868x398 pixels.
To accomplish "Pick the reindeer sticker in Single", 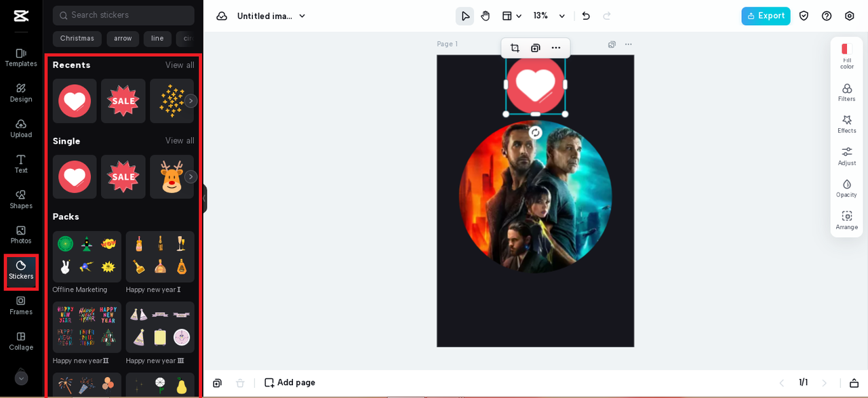I will point(172,177).
